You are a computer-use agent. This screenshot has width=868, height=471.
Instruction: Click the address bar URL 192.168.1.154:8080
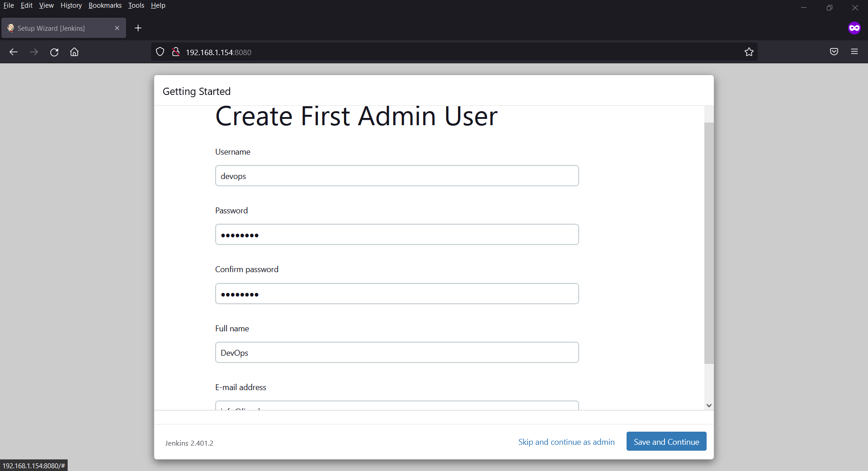tap(218, 52)
